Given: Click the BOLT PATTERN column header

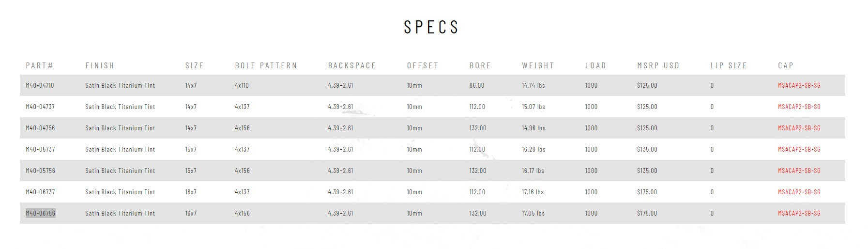Looking at the screenshot, I should pos(266,65).
